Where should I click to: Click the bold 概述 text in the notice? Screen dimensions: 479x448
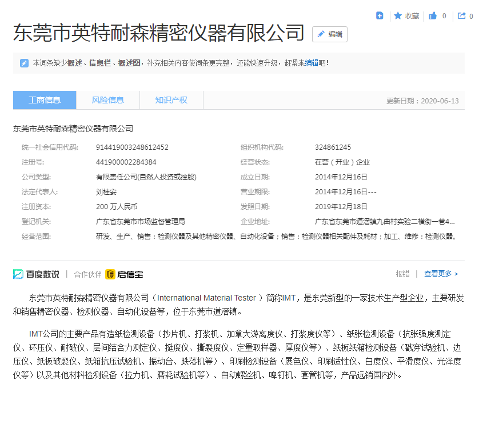75,63
